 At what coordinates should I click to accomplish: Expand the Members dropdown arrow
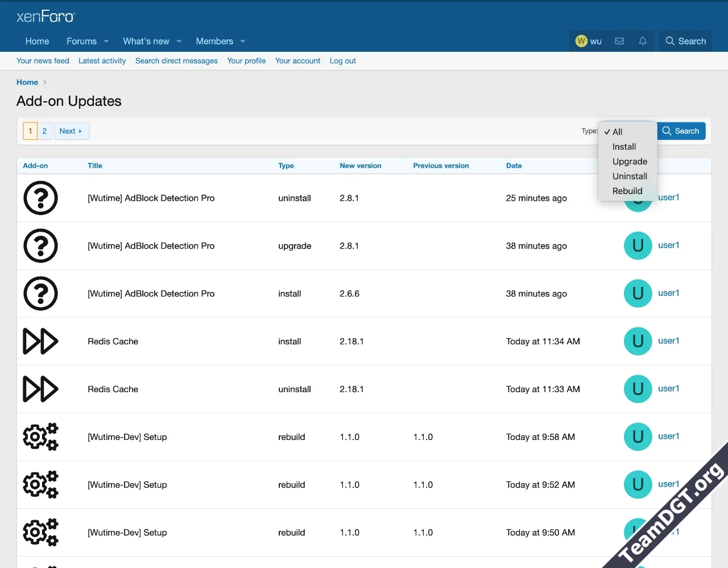pyautogui.click(x=243, y=42)
